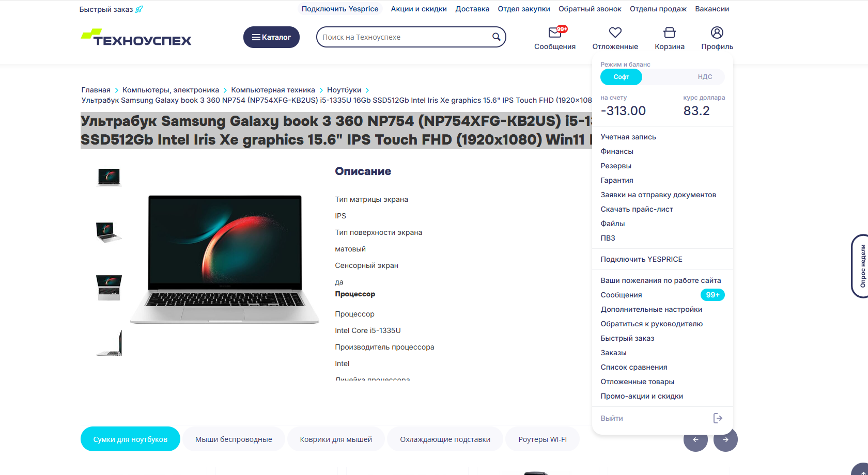Select Охлаждающие подставки category chip
Viewport: 868px width, 475px height.
click(445, 439)
